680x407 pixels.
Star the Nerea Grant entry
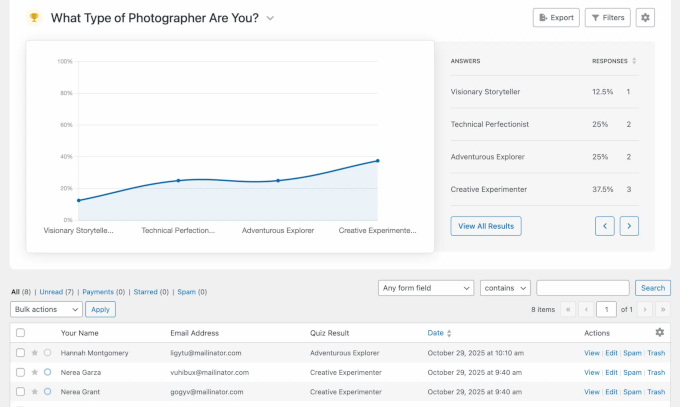(35, 391)
